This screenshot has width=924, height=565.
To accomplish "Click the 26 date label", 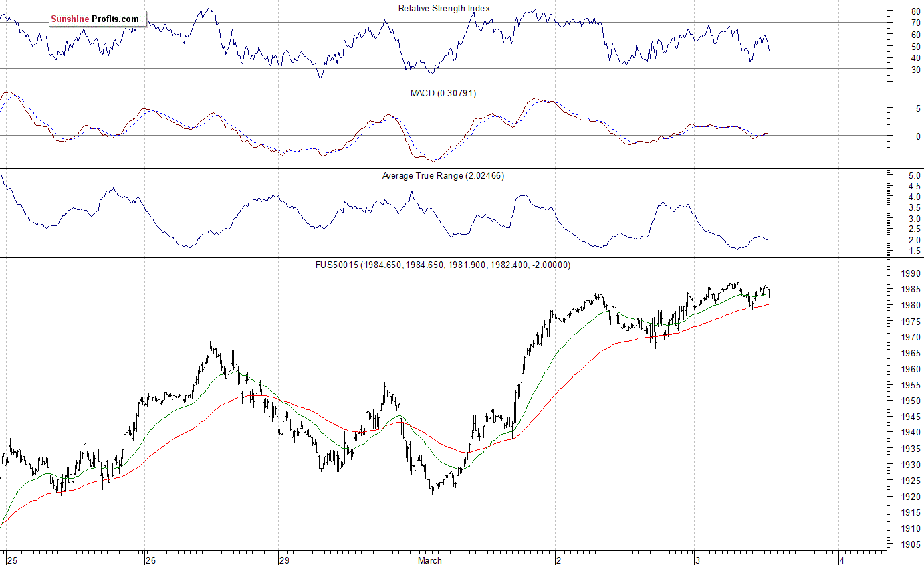I will pyautogui.click(x=151, y=560).
